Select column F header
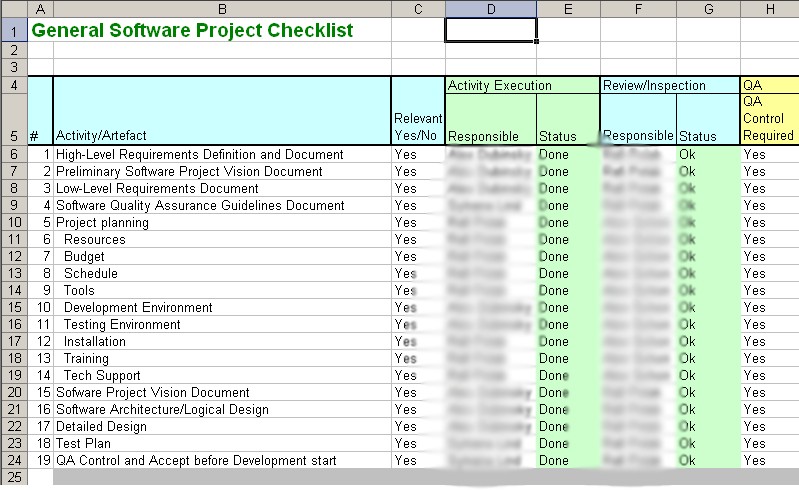 pyautogui.click(x=638, y=9)
